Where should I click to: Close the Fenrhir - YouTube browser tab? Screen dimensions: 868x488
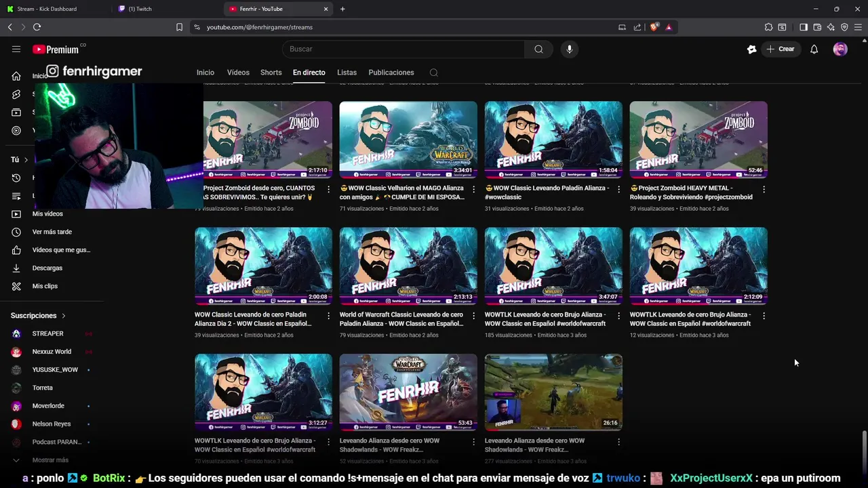(x=325, y=9)
